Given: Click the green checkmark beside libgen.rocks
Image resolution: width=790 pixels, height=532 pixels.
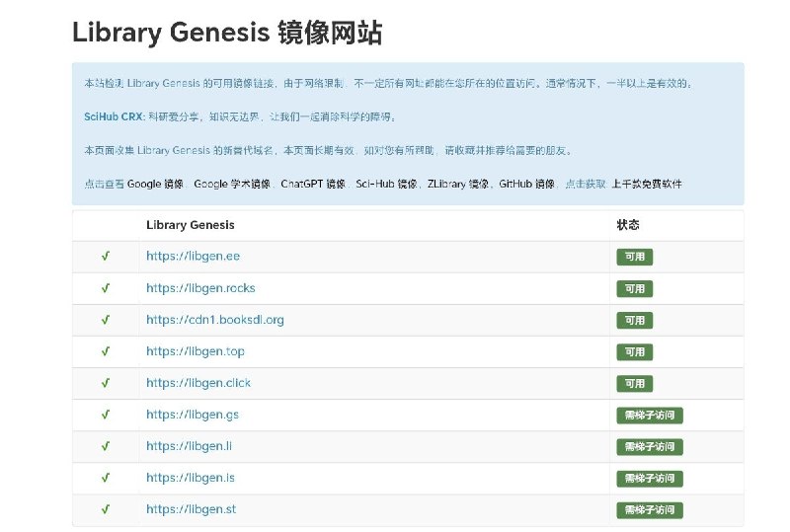Looking at the screenshot, I should (106, 287).
